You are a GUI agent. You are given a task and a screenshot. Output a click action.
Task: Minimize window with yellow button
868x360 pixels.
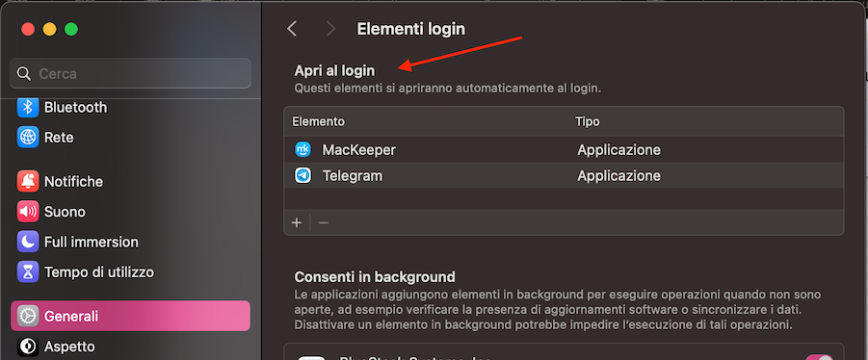click(50, 29)
